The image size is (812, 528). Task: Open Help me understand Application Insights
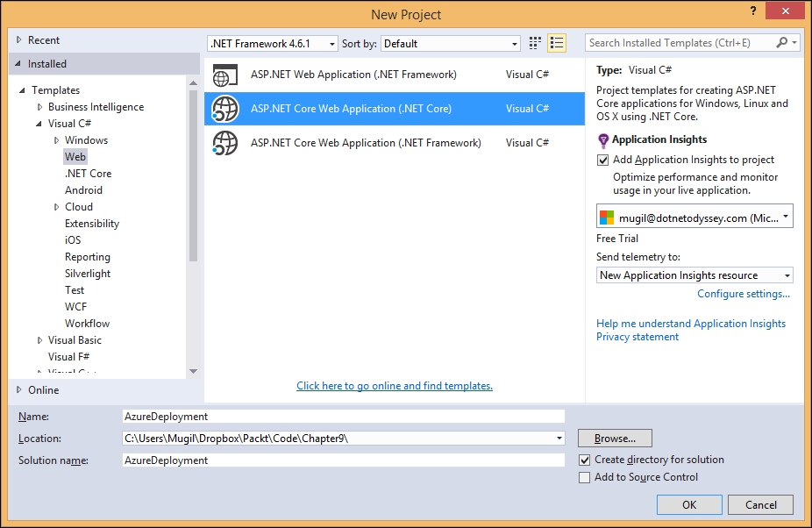click(x=691, y=324)
